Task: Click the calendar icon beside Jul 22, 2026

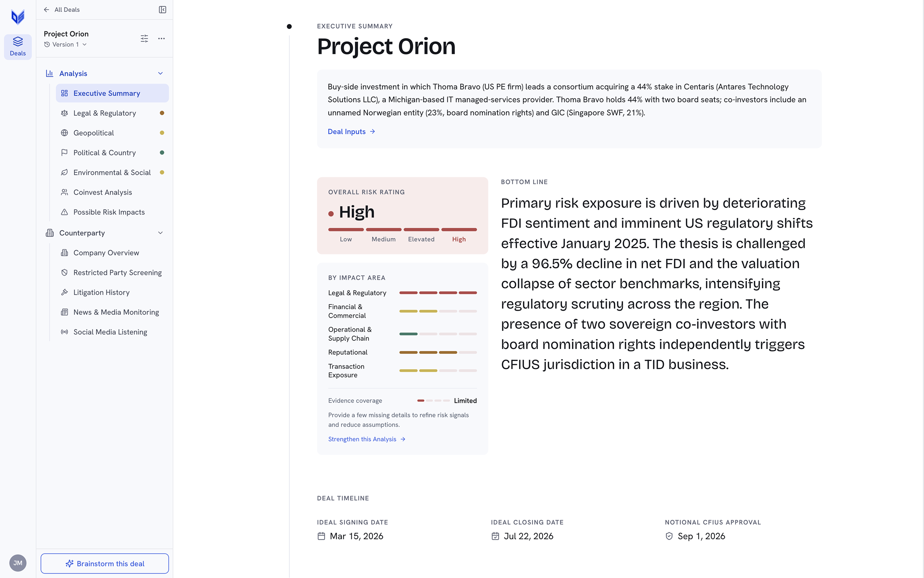Action: click(495, 536)
